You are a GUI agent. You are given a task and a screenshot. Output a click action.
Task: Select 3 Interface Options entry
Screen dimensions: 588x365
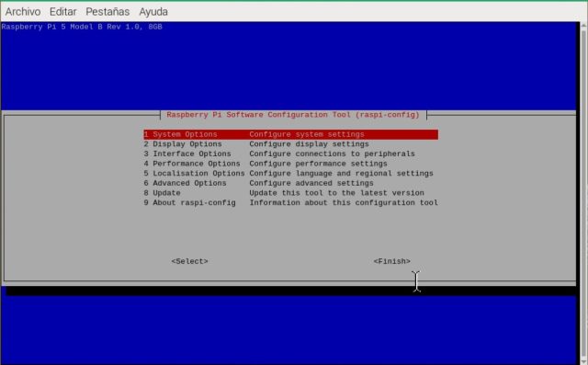pos(290,154)
